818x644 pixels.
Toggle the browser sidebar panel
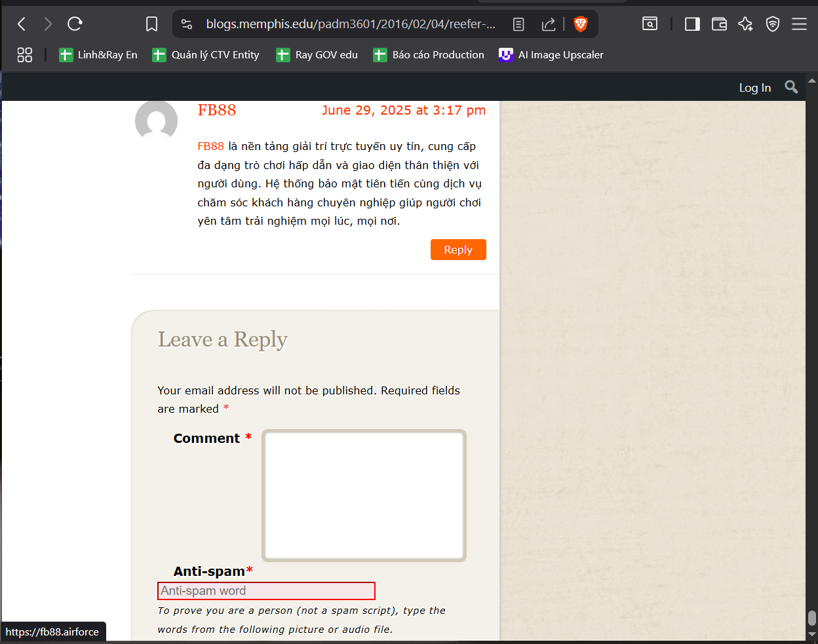(x=692, y=24)
